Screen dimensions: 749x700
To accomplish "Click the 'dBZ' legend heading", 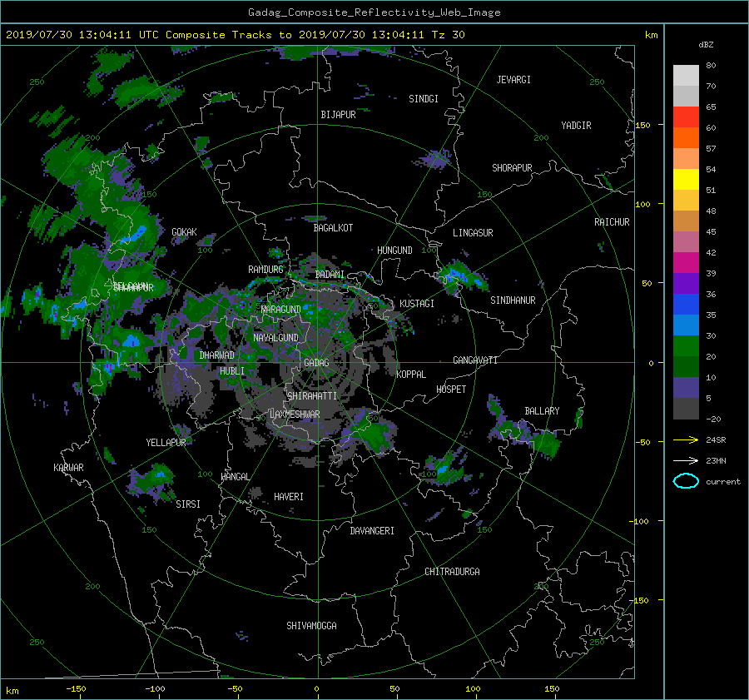I will point(706,45).
